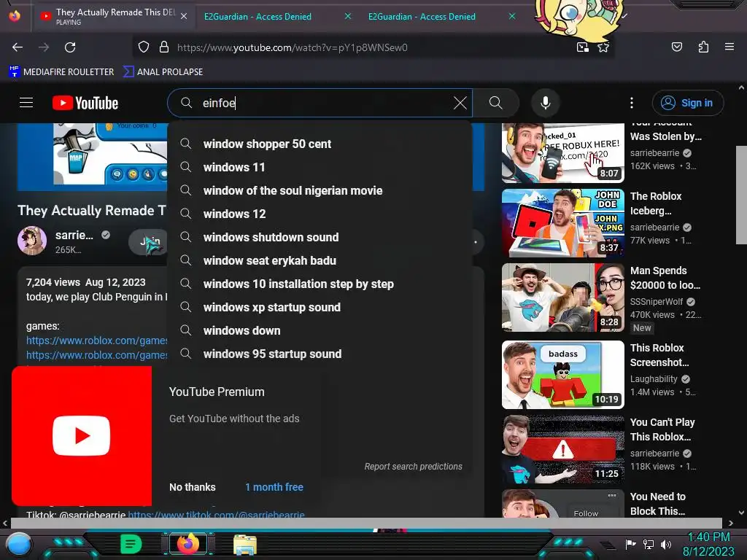Open the network icon in system tray
The height and width of the screenshot is (560, 747).
point(649,544)
